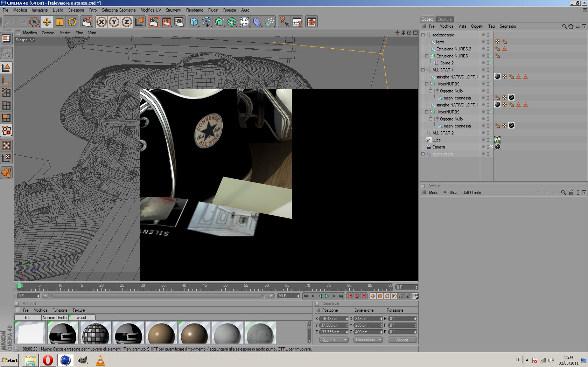Select the Move tool in top toolbar
This screenshot has height=367, width=588.
(47, 22)
